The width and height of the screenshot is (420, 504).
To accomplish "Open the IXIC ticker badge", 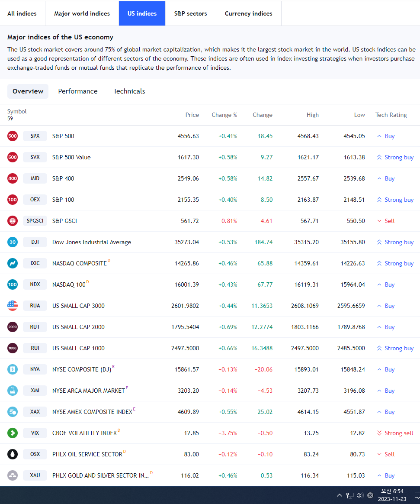I will point(35,263).
